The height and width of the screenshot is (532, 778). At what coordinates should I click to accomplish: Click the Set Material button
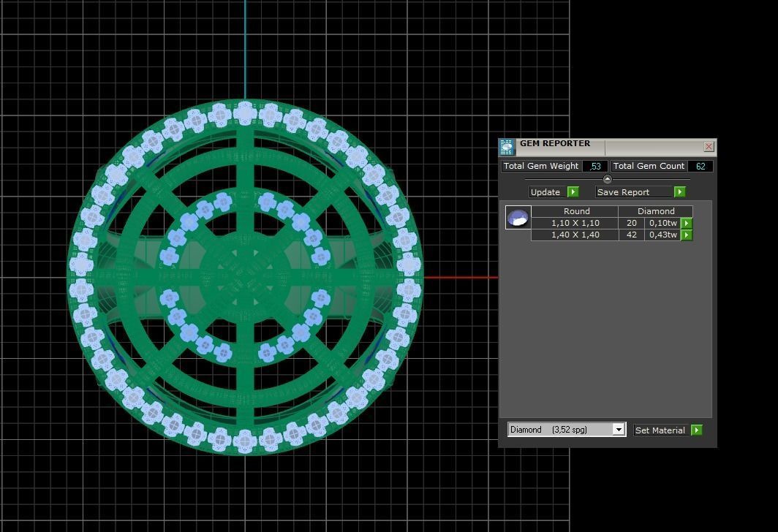[x=661, y=430]
